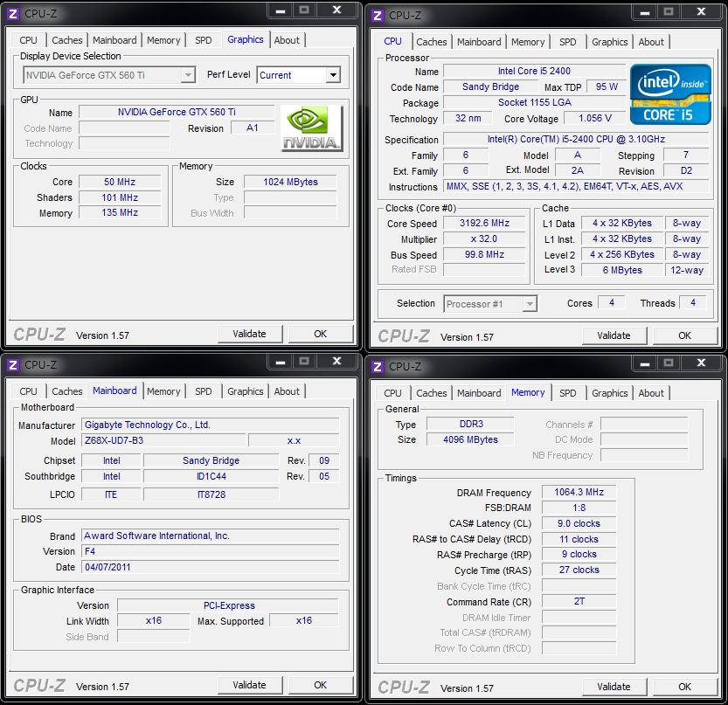Switch to CPU tab in Graphics window
Screen dimensions: 728x705
coord(28,40)
